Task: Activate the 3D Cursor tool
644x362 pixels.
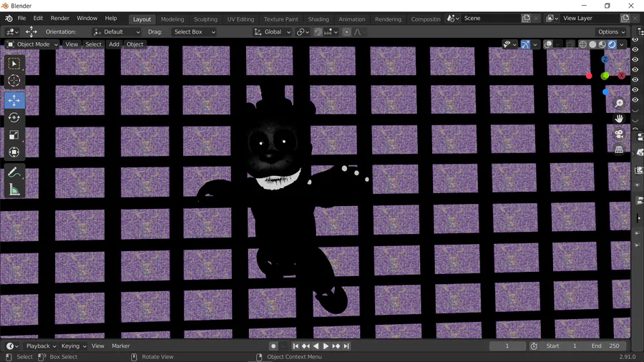Action: tap(14, 80)
